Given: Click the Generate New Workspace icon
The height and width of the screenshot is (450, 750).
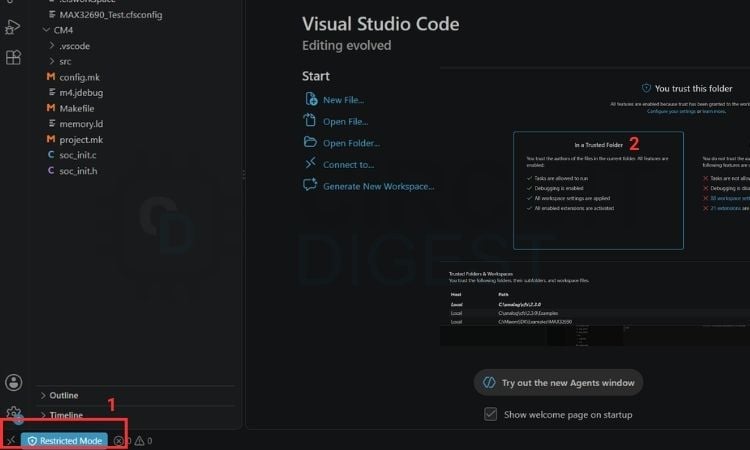Looking at the screenshot, I should click(x=310, y=185).
